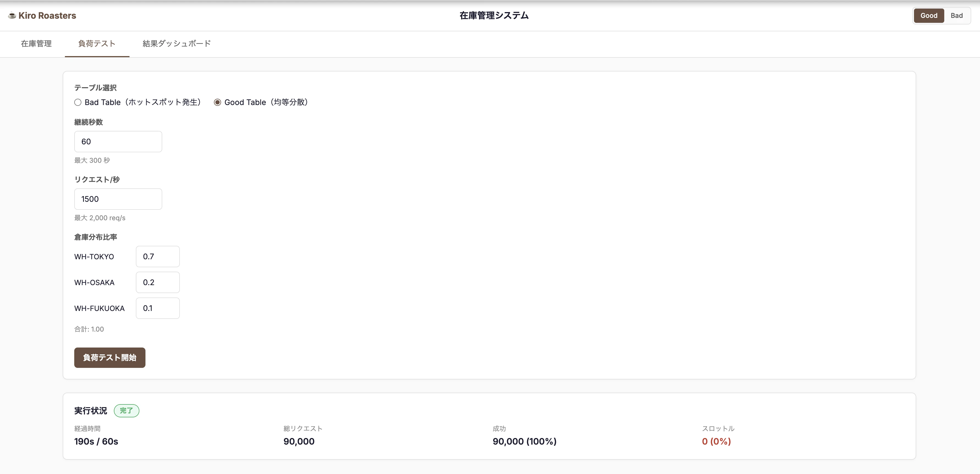Click the success value 90,000 (100%)
980x474 pixels.
click(525, 442)
